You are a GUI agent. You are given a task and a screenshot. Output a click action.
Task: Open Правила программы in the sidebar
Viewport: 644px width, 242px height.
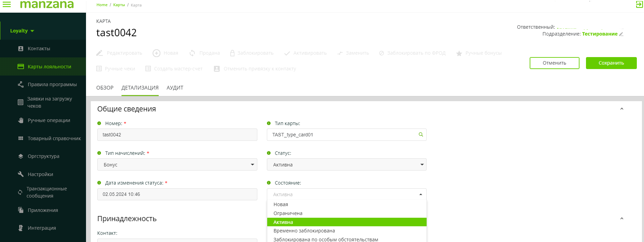pos(52,84)
